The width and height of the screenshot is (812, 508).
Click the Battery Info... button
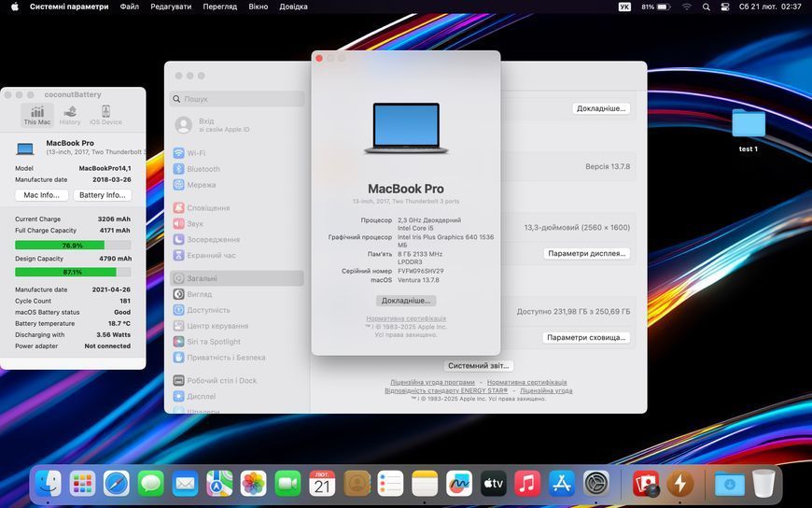102,195
